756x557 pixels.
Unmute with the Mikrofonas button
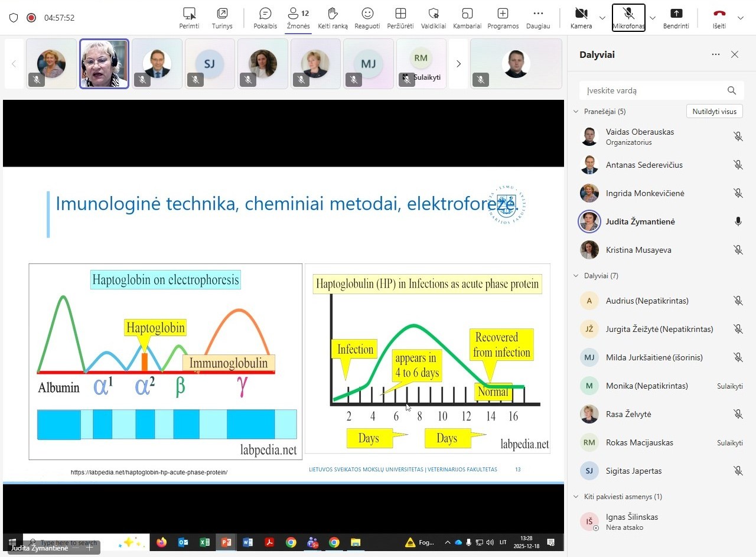[628, 14]
